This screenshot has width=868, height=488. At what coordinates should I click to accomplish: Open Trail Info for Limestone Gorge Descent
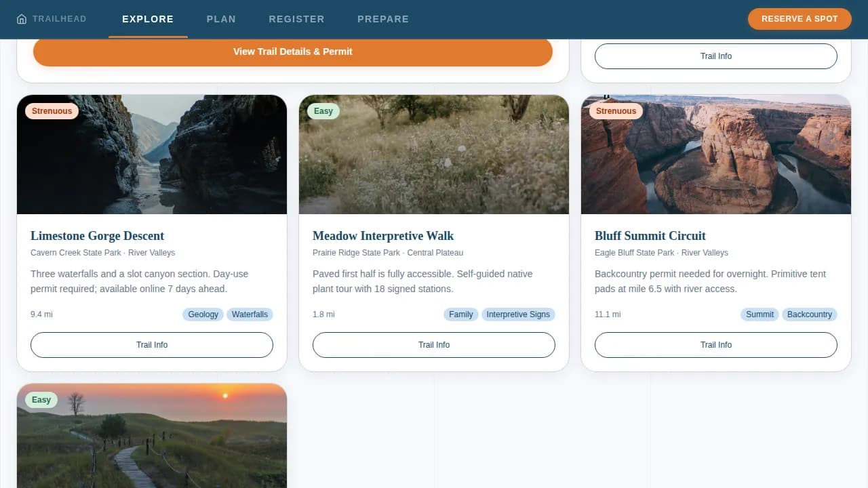(152, 345)
